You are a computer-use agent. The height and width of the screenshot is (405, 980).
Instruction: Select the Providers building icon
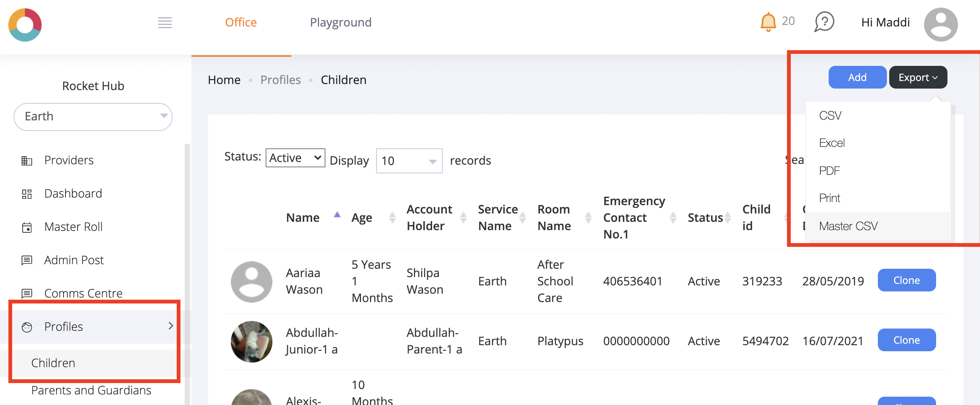26,160
